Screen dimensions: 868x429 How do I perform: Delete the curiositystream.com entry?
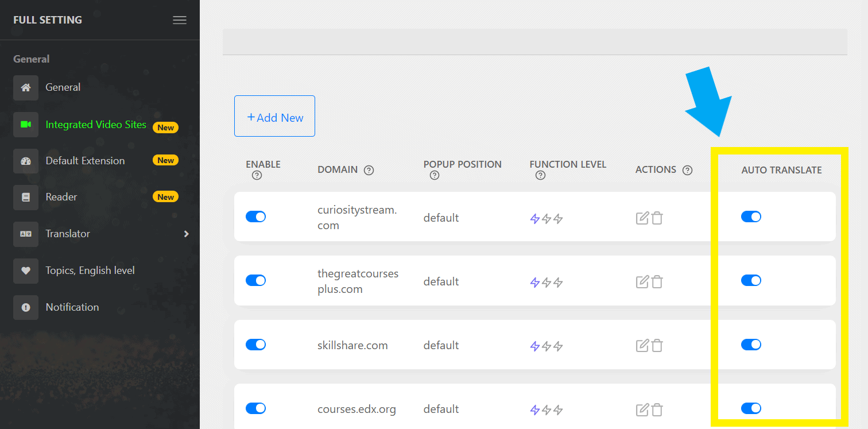pos(657,218)
